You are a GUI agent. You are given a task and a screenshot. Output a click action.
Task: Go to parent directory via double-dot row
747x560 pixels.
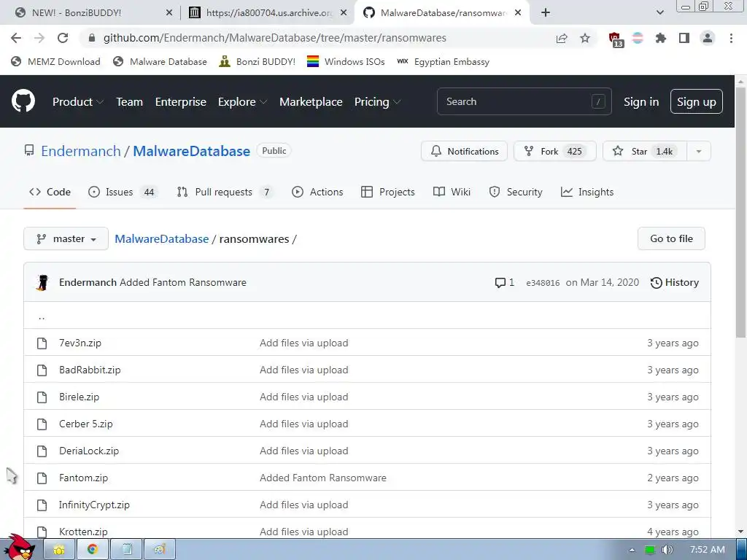point(367,315)
